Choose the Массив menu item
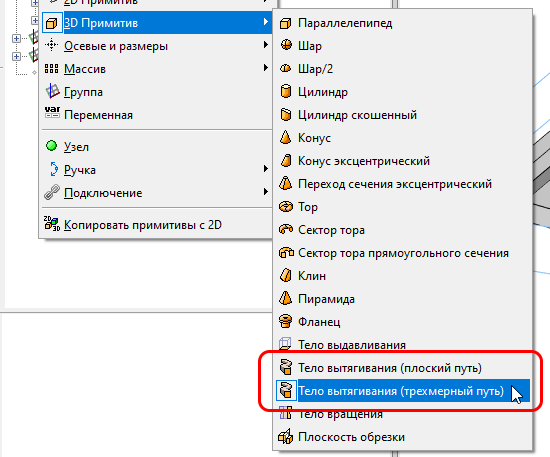The width and height of the screenshot is (550, 457). click(157, 69)
